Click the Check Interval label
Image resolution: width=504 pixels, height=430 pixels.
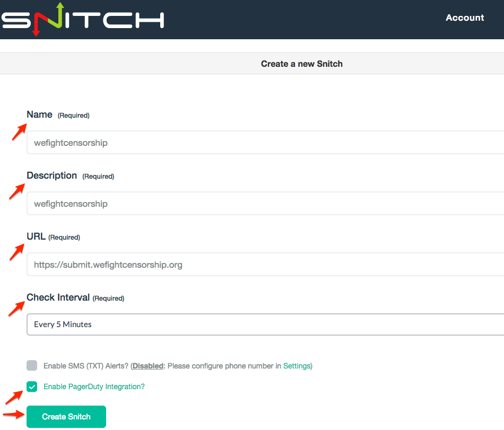click(x=58, y=297)
